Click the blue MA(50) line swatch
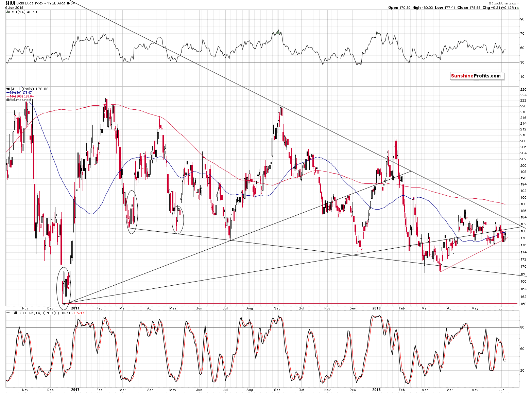The image size is (532, 393). point(8,93)
